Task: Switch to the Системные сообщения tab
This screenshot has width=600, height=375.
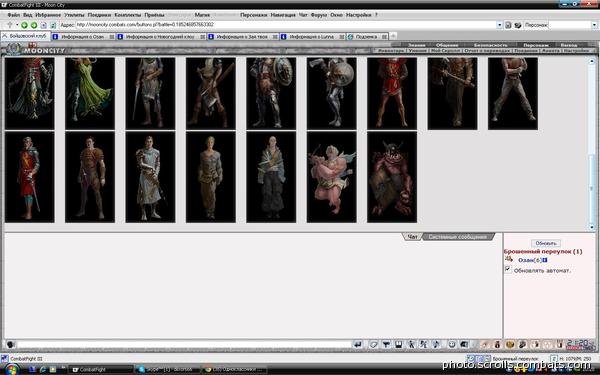Action: [x=458, y=237]
